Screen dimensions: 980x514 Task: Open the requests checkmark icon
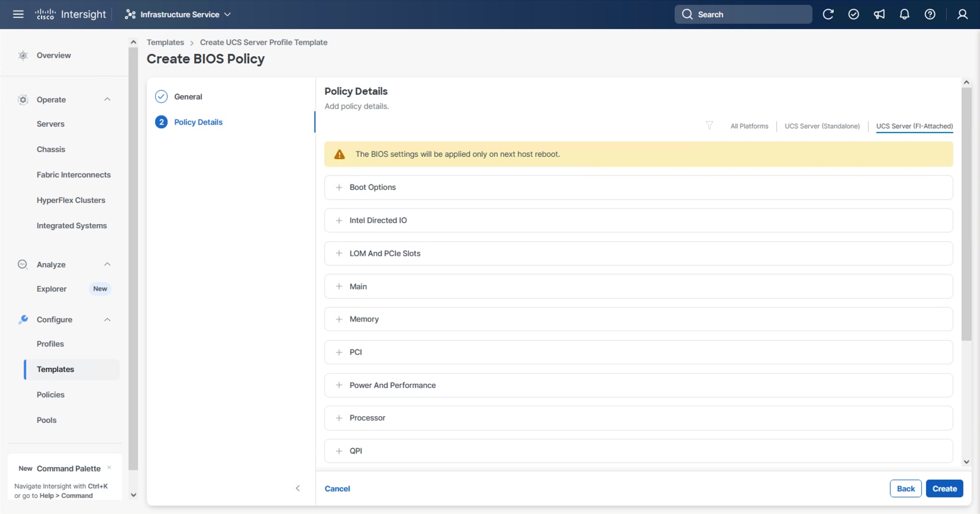(853, 14)
